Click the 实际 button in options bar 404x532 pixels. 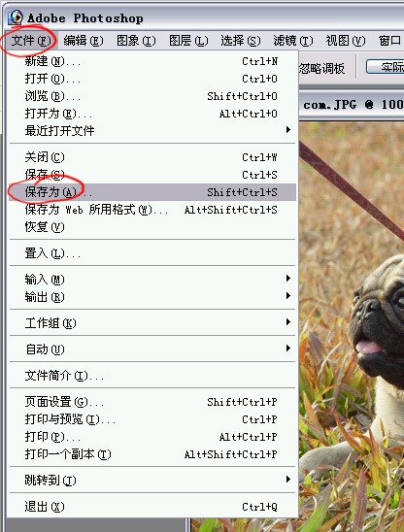(x=385, y=66)
